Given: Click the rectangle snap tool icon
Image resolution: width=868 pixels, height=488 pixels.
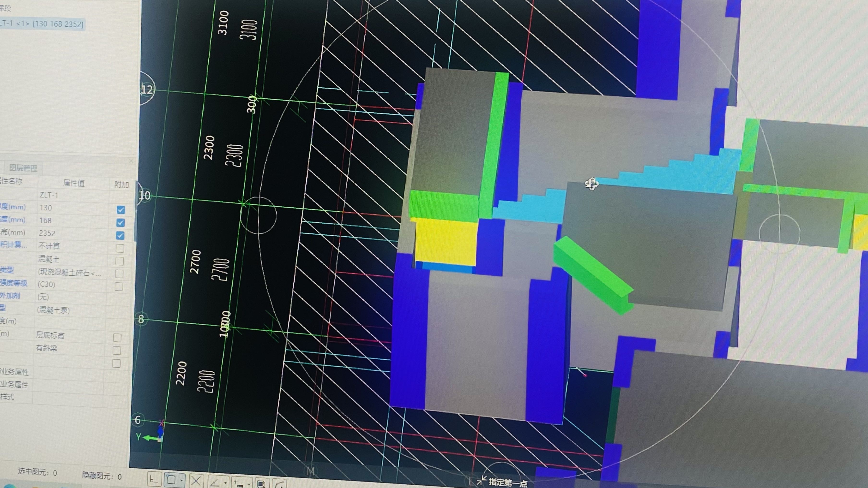Looking at the screenshot, I should [x=171, y=480].
